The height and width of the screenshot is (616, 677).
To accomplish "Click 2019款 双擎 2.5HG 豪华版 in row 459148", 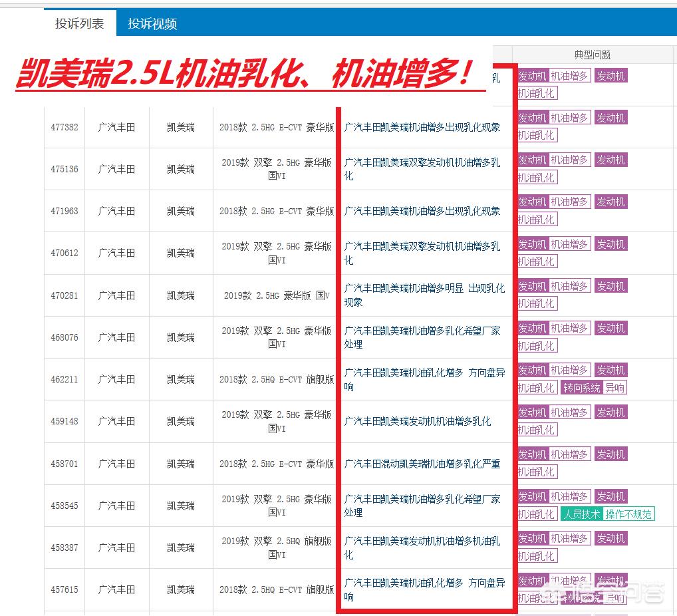I will tap(277, 421).
